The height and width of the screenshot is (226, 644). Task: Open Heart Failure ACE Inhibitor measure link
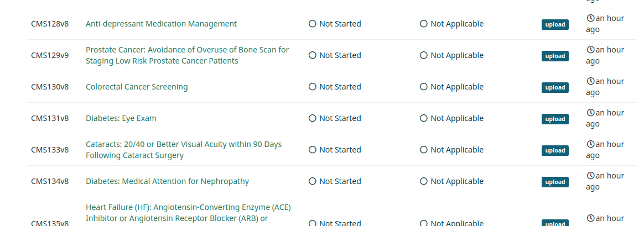pyautogui.click(x=188, y=216)
